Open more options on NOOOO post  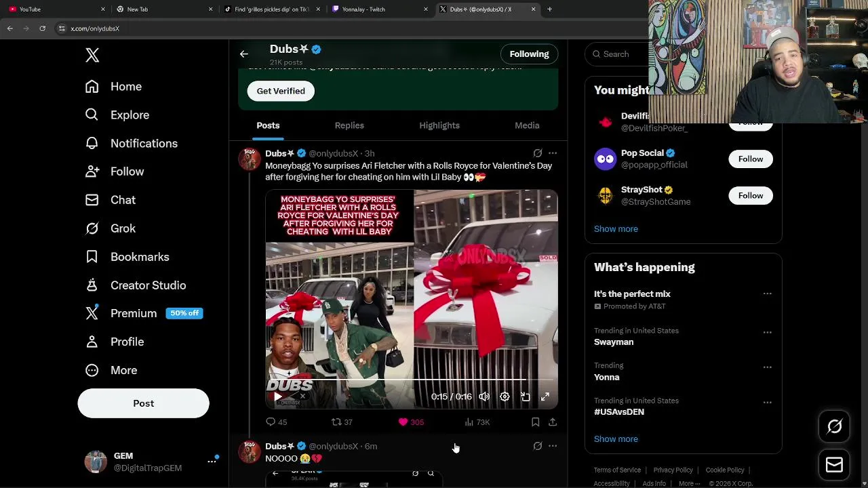click(x=553, y=447)
